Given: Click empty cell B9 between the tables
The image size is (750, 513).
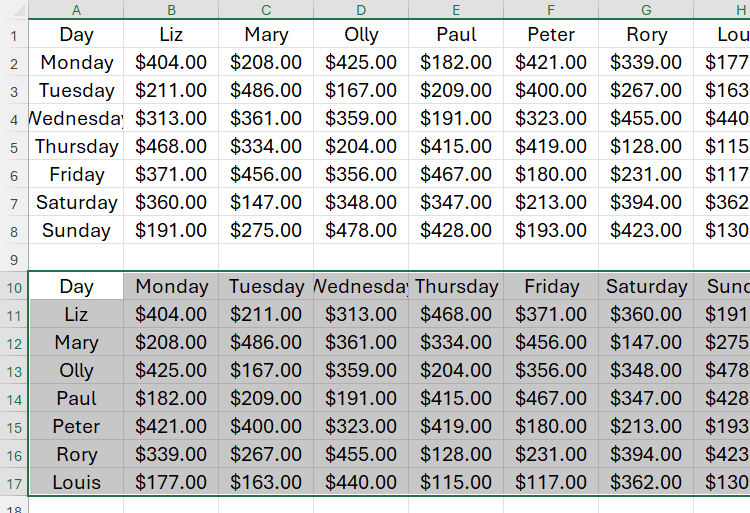Looking at the screenshot, I should 171,258.
